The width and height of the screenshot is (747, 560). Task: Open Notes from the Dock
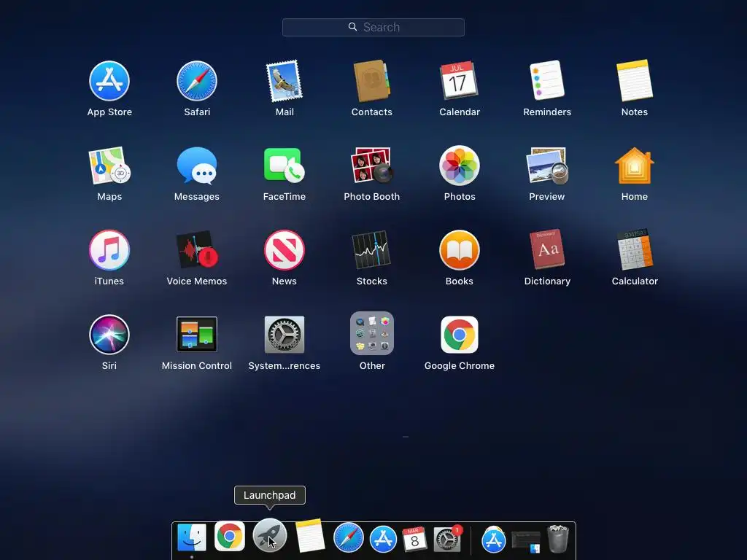tap(310, 536)
